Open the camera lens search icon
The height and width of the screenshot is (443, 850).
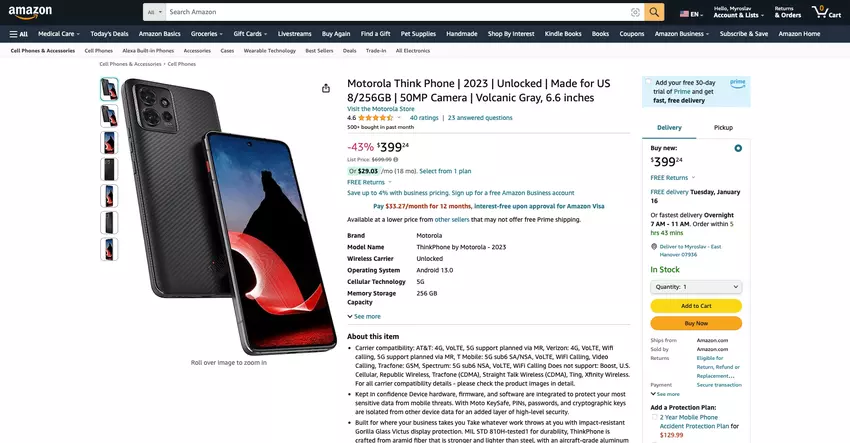click(x=635, y=12)
